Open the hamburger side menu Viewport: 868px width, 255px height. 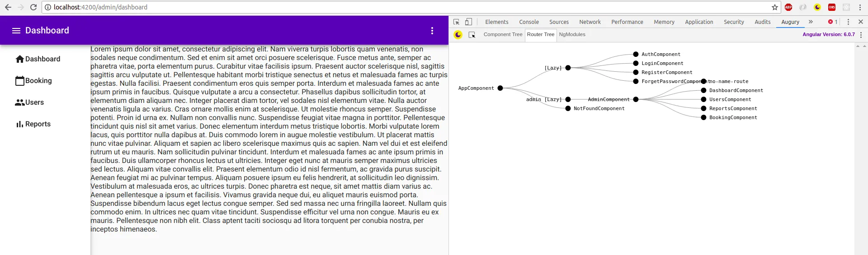pos(16,31)
